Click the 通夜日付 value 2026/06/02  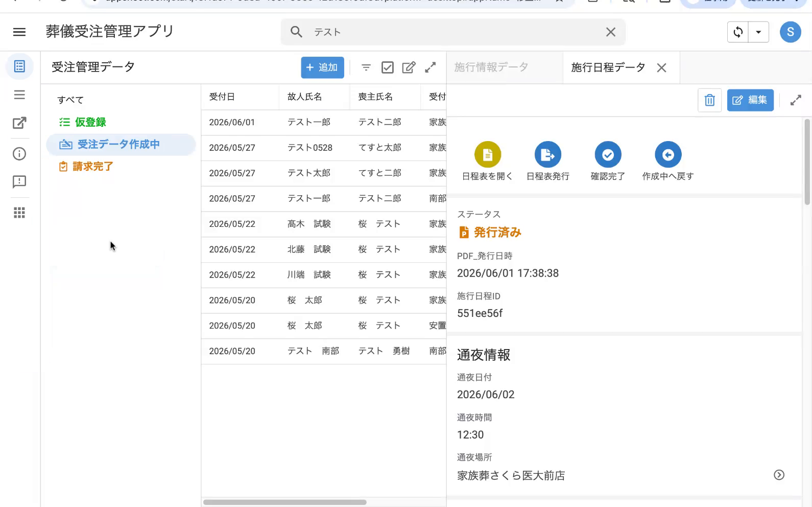click(486, 395)
